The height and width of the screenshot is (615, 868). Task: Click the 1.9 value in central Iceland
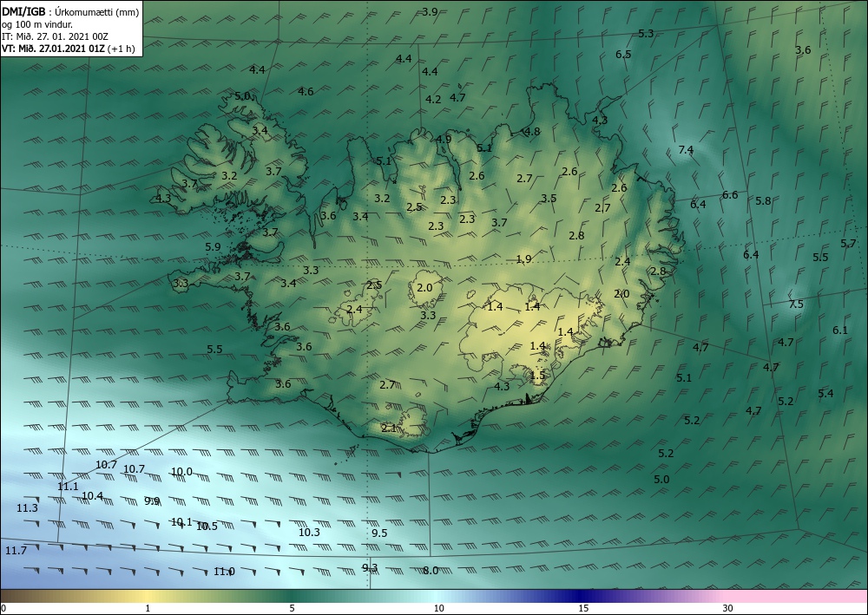tap(523, 258)
